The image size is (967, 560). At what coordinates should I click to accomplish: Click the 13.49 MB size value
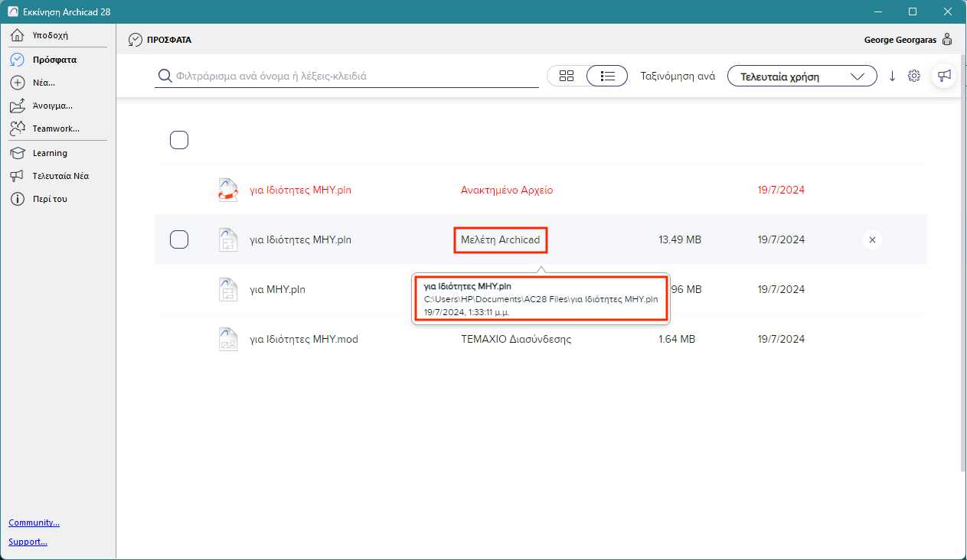pyautogui.click(x=680, y=239)
